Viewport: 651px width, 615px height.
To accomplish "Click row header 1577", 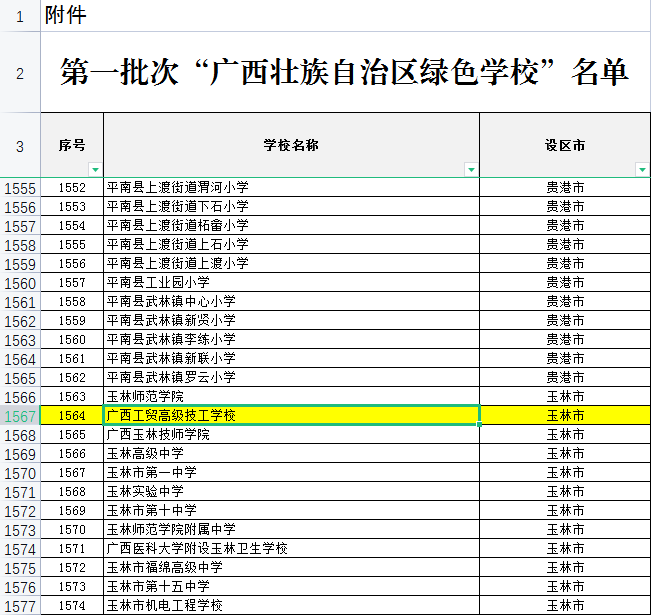I will (x=20, y=606).
